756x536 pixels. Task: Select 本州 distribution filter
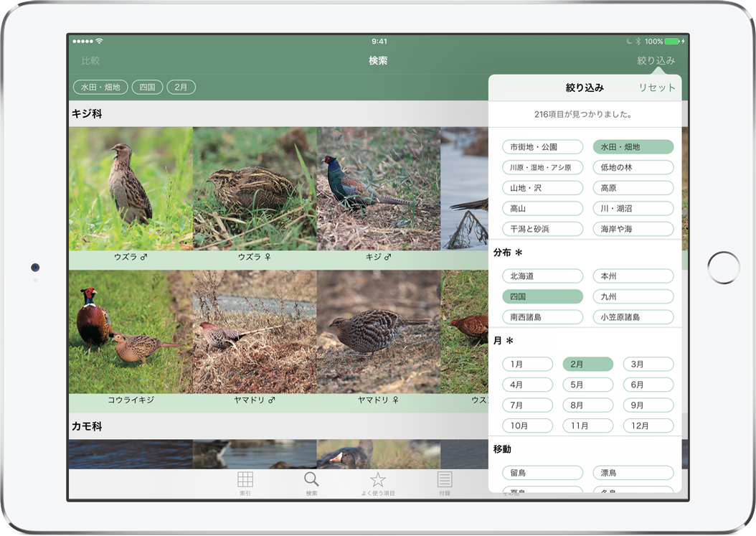click(x=633, y=276)
